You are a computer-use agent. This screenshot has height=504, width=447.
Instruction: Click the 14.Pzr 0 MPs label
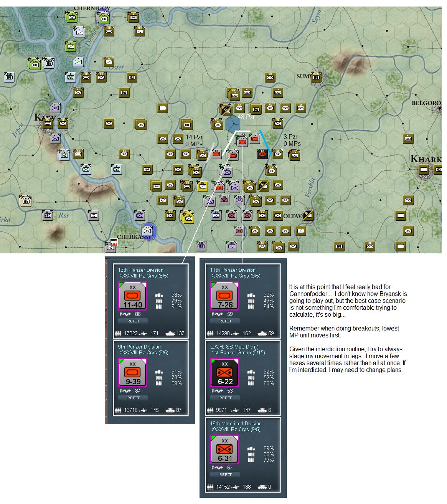tap(194, 140)
